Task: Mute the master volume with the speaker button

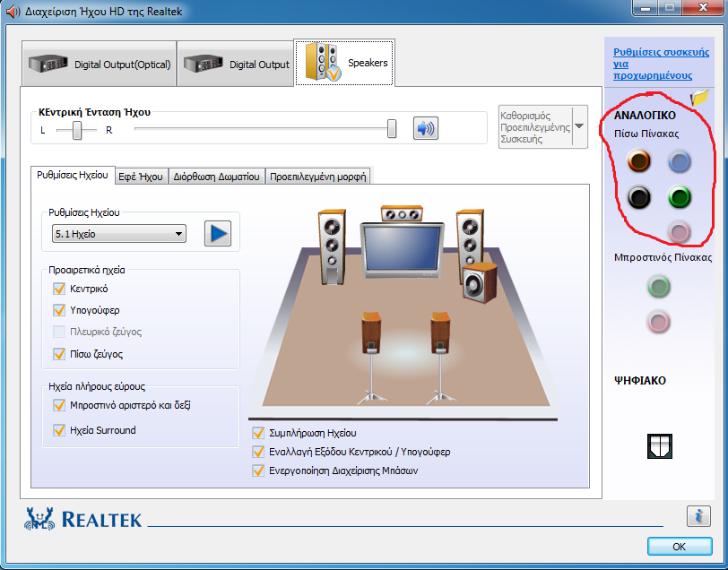Action: point(426,128)
